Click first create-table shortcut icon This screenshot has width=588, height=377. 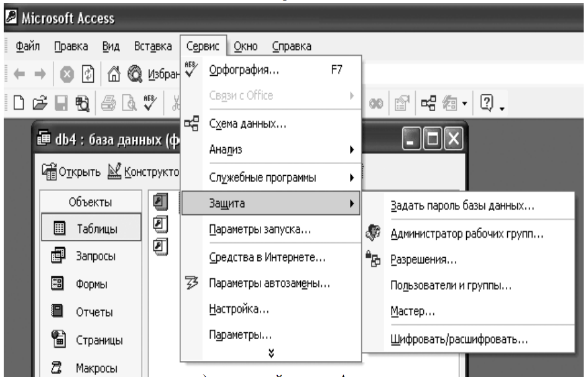[x=160, y=202]
